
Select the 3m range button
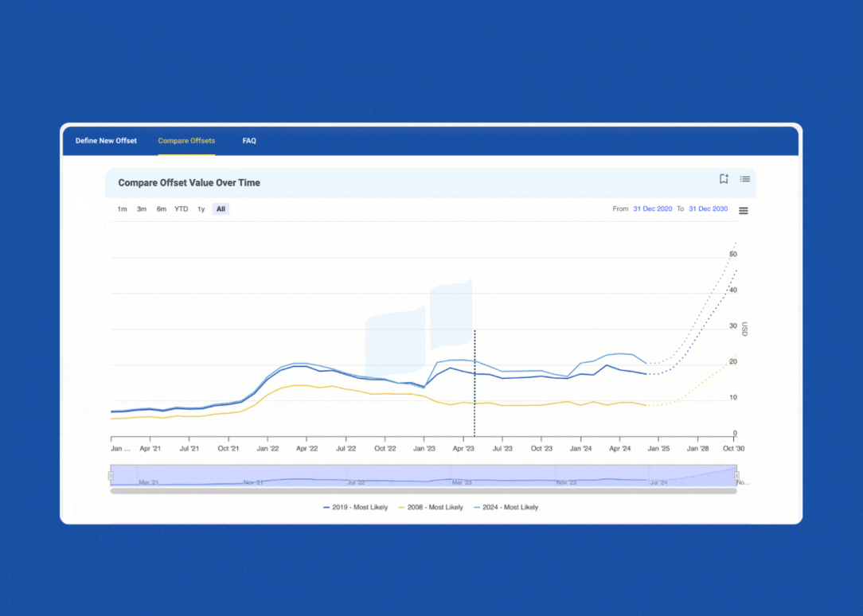pyautogui.click(x=142, y=209)
